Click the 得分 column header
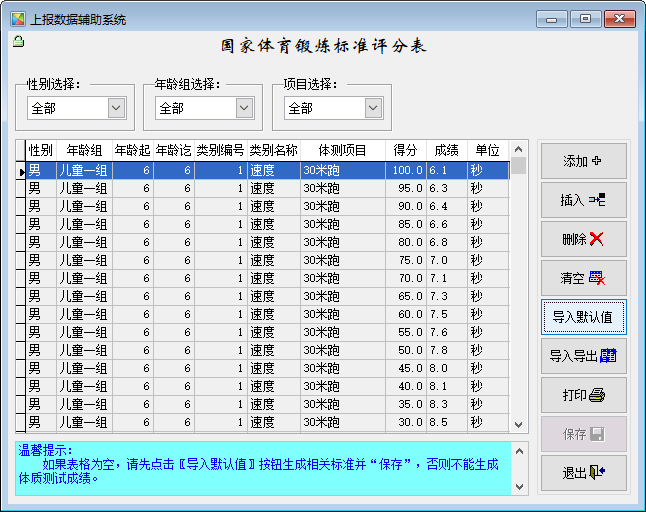The width and height of the screenshot is (646, 512). coord(405,150)
